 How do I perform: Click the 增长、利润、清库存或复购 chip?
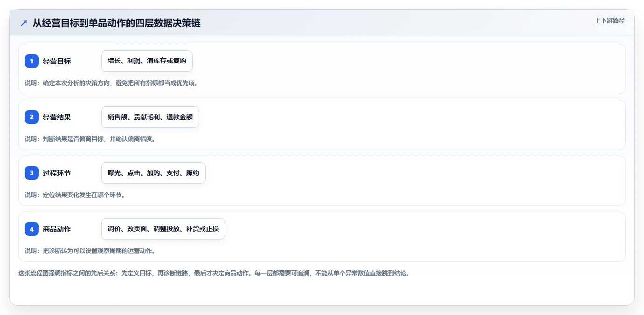pyautogui.click(x=147, y=61)
